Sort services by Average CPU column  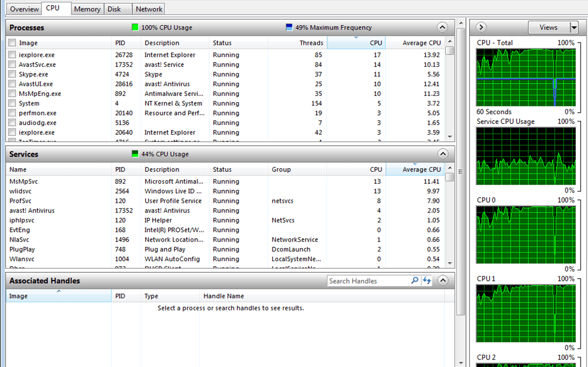tap(415, 169)
